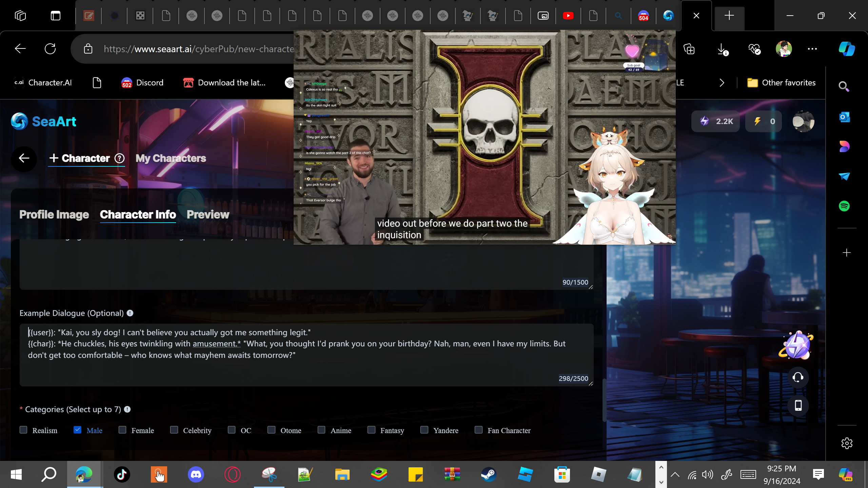Screen dimensions: 868x488
Task: Open the 9:25 PM clock calendar
Action: coord(782,474)
